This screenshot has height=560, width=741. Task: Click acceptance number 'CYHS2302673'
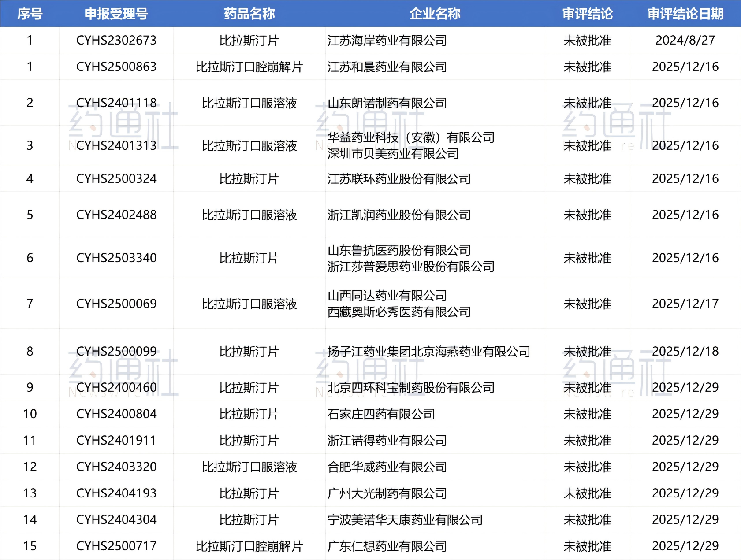(116, 41)
